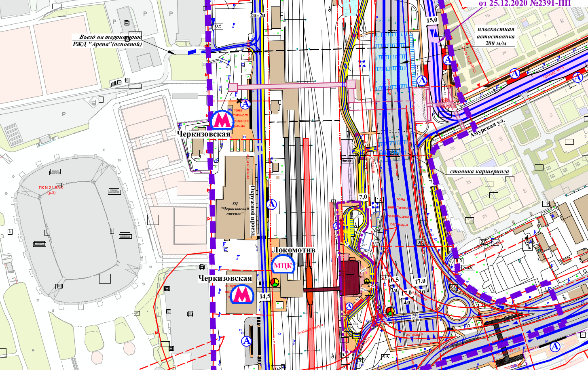
Task: Click the 14,5 road width label
Action: click(x=265, y=296)
